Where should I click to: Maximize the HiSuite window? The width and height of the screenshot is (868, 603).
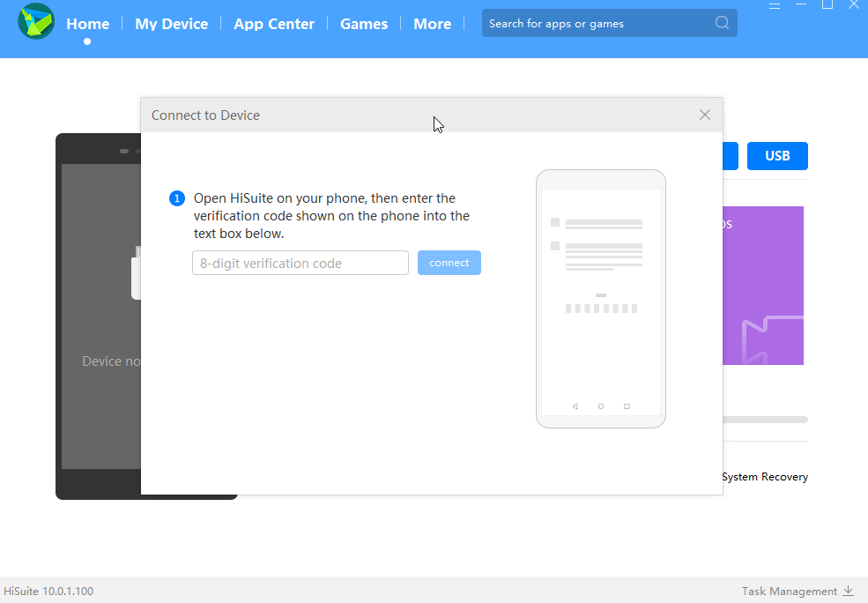point(827,4)
